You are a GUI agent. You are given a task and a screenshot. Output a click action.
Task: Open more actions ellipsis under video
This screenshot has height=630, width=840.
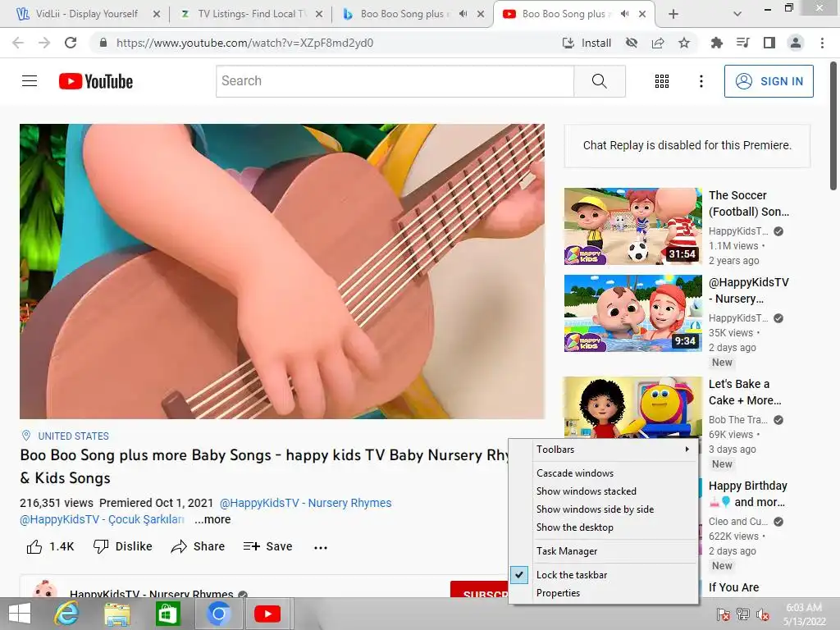[321, 547]
